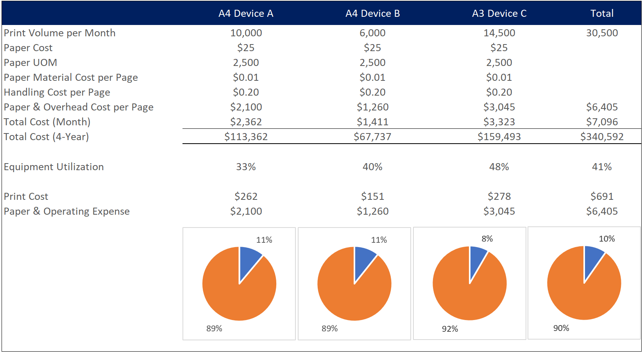
Task: Select the 30,500 total print volume cell
Action: tap(603, 33)
